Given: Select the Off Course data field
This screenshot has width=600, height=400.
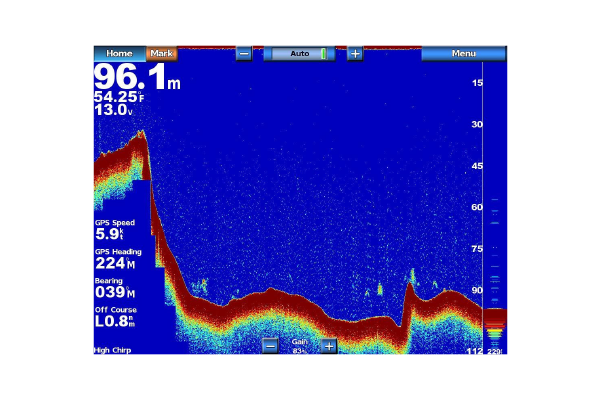Looking at the screenshot, I should click(x=116, y=318).
